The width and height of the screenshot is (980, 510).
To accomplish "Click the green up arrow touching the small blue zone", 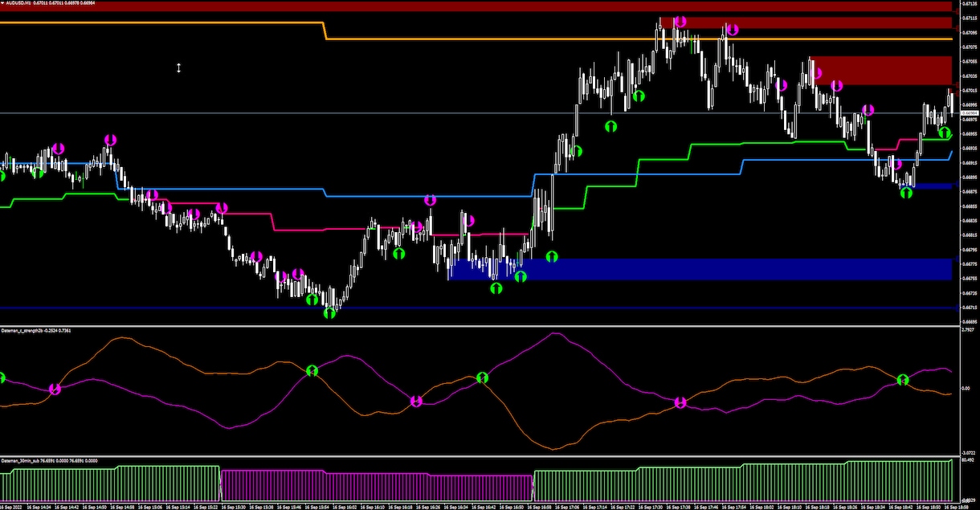I will point(906,193).
